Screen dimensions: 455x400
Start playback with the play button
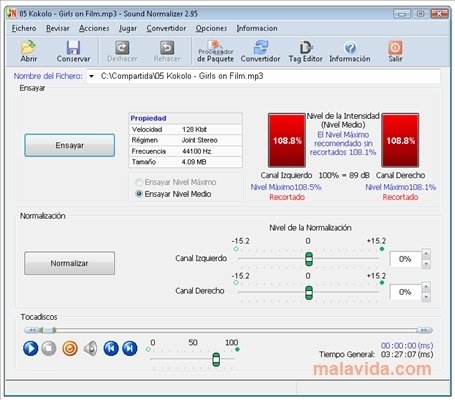[x=30, y=349]
